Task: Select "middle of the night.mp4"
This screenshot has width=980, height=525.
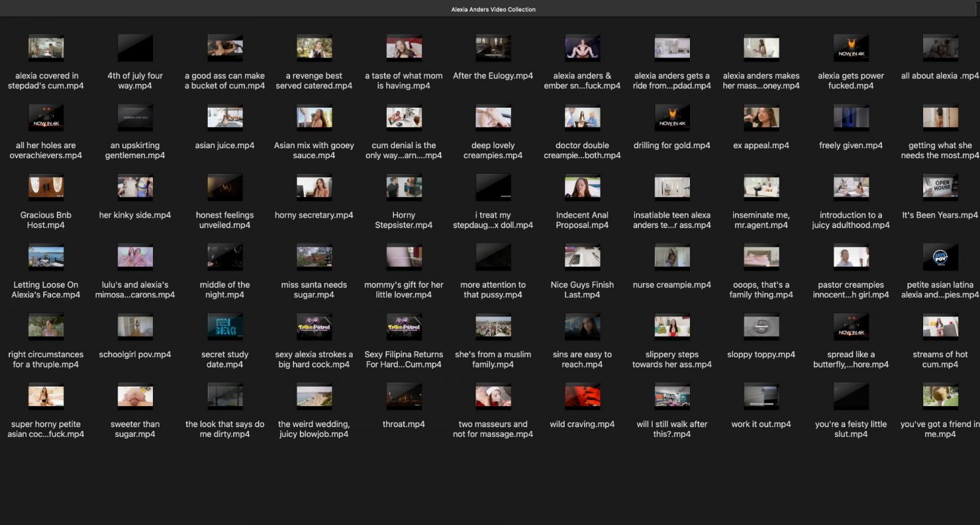Action: [224, 256]
